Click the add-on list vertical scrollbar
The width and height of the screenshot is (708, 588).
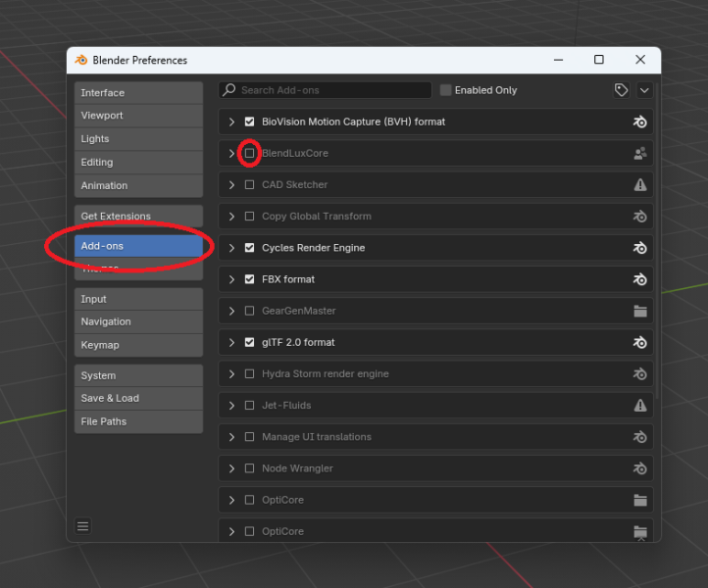[657, 242]
